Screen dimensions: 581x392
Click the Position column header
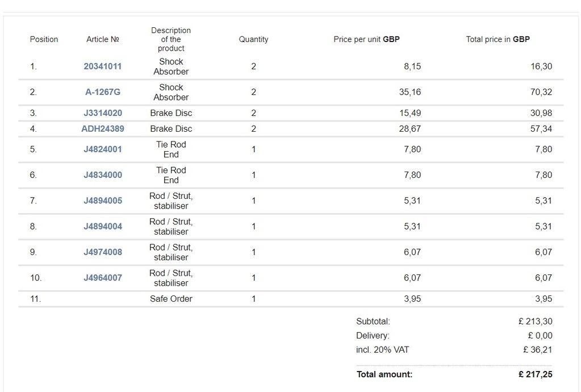pos(44,39)
